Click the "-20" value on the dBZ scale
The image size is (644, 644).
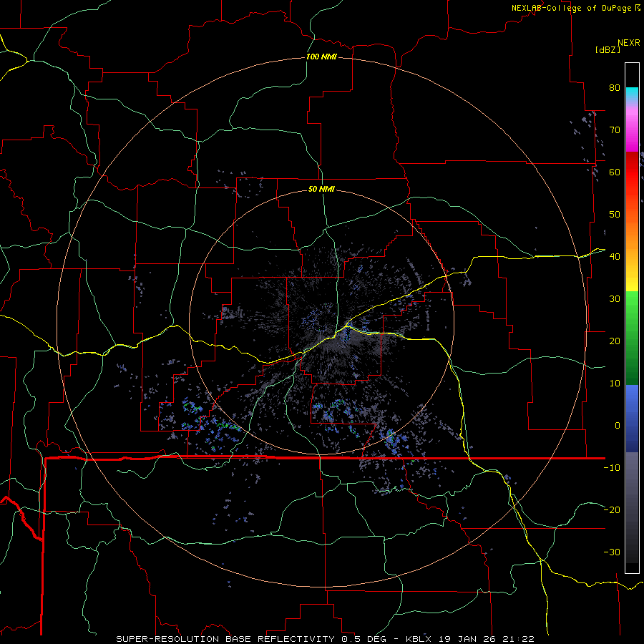pyautogui.click(x=612, y=509)
